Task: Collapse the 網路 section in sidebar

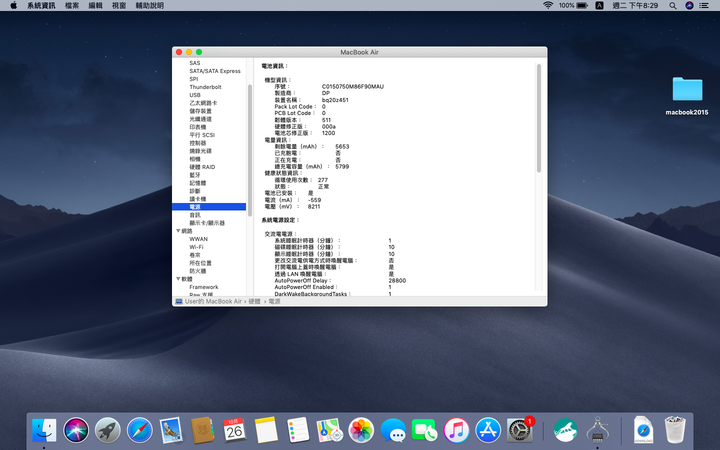Action: coord(179,231)
